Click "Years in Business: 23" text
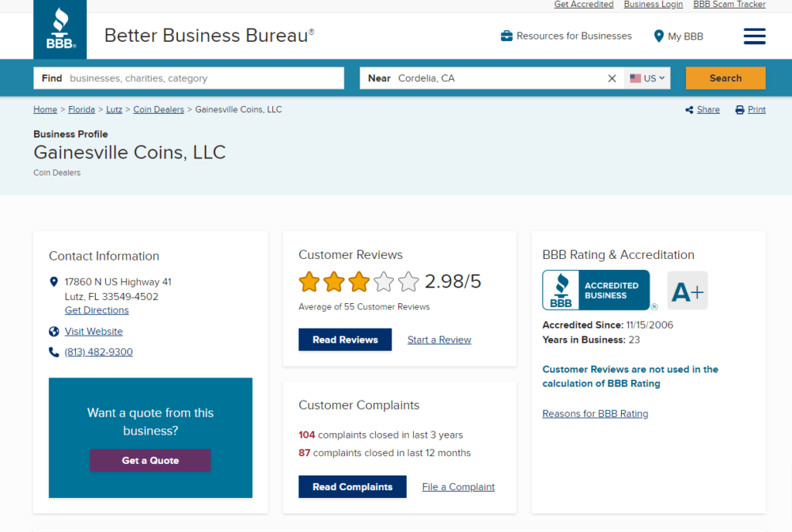Viewport: 792px width, 532px height. coord(591,339)
